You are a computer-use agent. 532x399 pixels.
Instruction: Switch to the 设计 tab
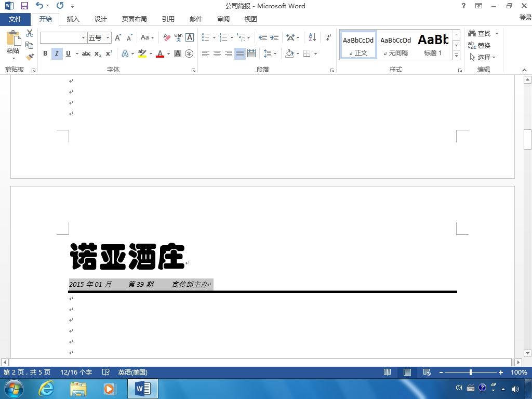[x=100, y=19]
